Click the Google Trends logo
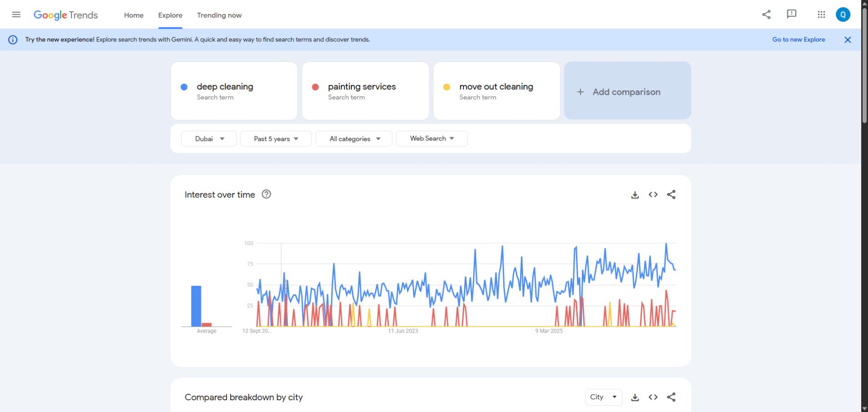Image resolution: width=868 pixels, height=412 pixels. click(x=66, y=15)
